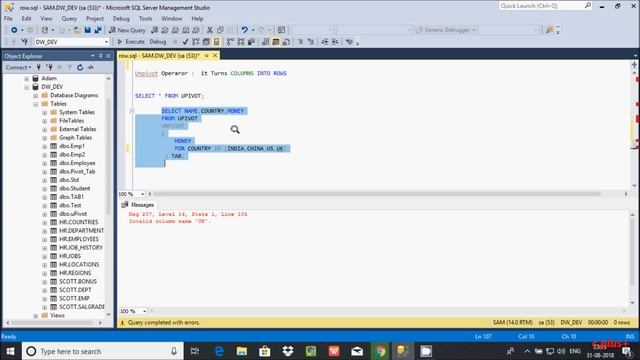Toggle Include Live Query Statistics
The width and height of the screenshot is (640, 360).
point(241,42)
